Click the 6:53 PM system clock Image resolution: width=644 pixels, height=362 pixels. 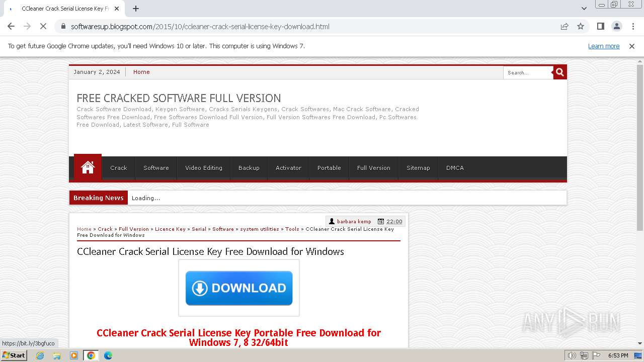point(618,355)
